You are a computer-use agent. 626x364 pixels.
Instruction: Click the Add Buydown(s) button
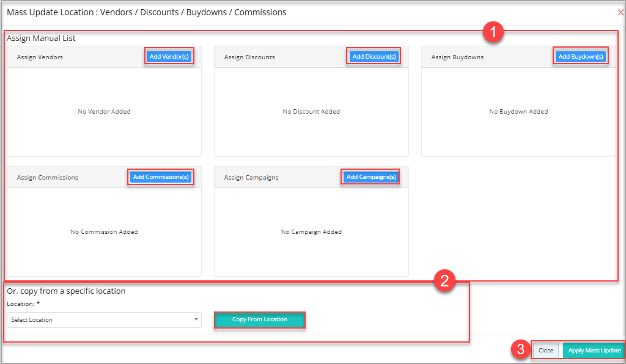click(x=581, y=57)
